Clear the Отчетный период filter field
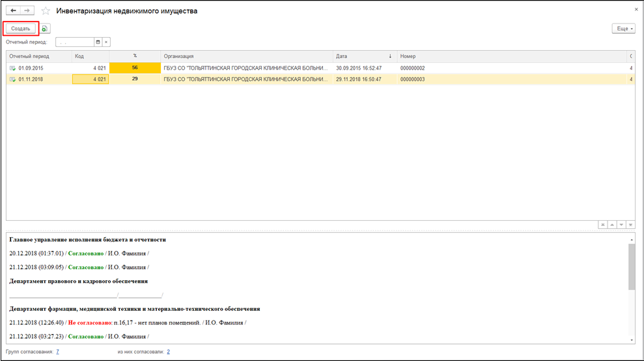The height and width of the screenshot is (361, 644). pyautogui.click(x=107, y=42)
